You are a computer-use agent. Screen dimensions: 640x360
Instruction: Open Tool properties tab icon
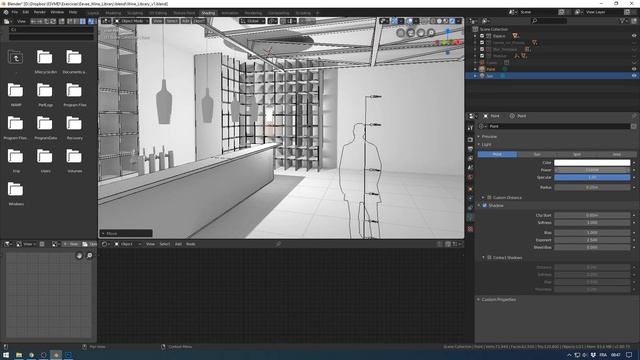point(470,128)
